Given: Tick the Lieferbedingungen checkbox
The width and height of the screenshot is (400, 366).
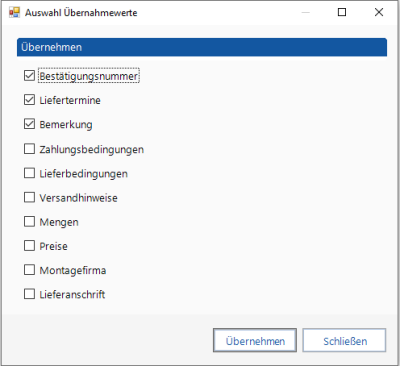Looking at the screenshot, I should (29, 173).
